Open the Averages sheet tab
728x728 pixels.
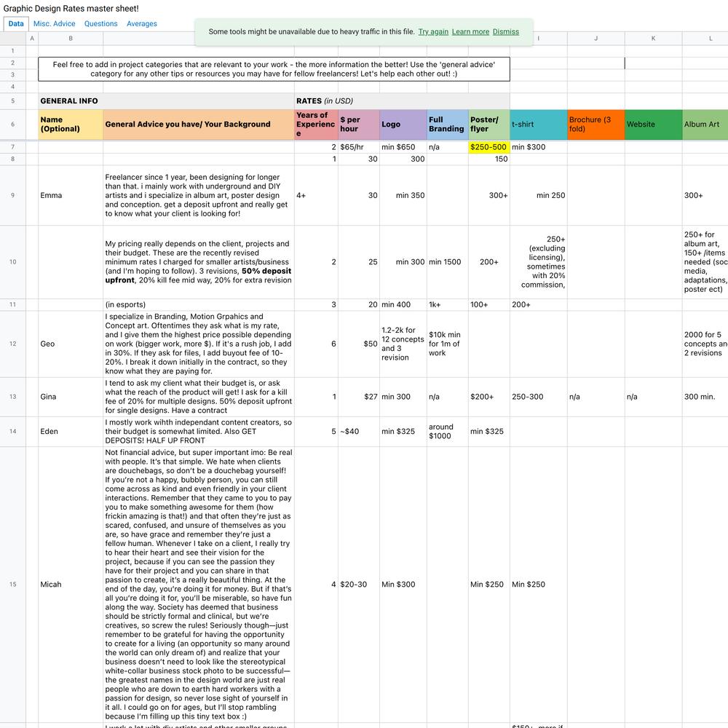click(x=142, y=24)
